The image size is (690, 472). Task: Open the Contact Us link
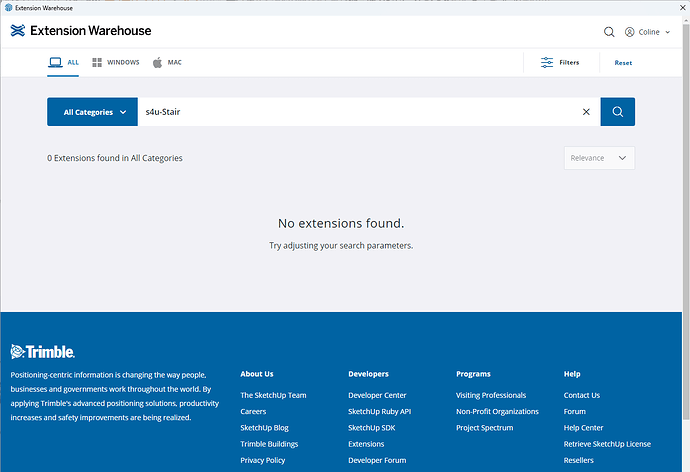pos(582,395)
